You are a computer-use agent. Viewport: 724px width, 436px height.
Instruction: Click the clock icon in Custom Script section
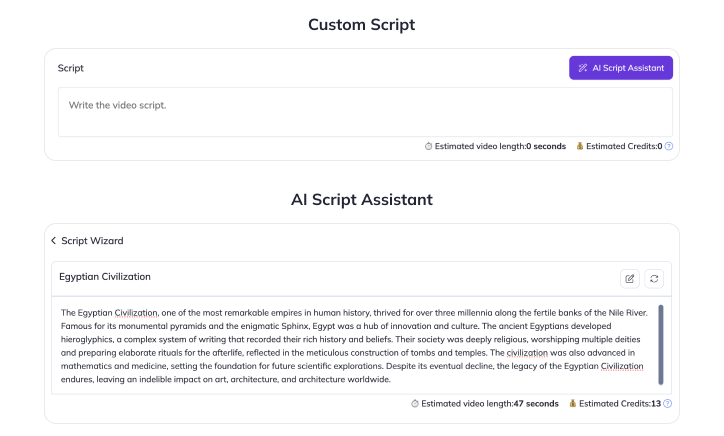coord(429,146)
